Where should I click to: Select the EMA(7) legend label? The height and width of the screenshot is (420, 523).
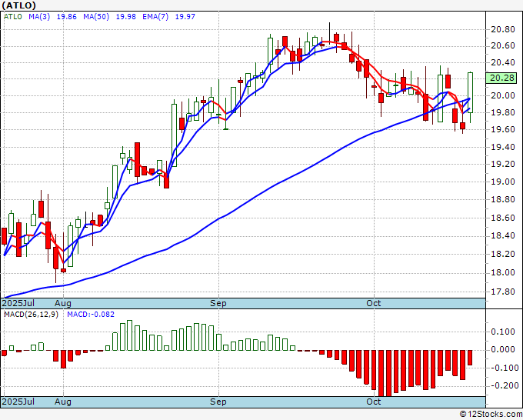(x=155, y=17)
